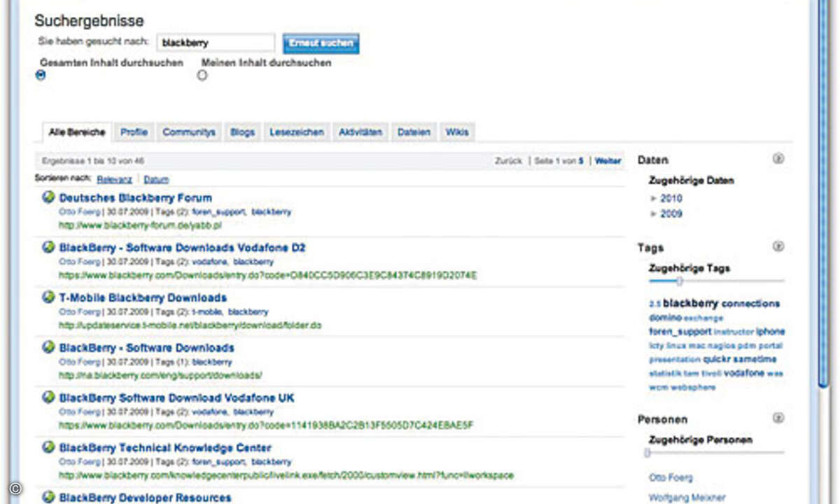Viewport: 840px width, 504px height.
Task: Collapse the Tags section via its icon
Action: [x=778, y=246]
